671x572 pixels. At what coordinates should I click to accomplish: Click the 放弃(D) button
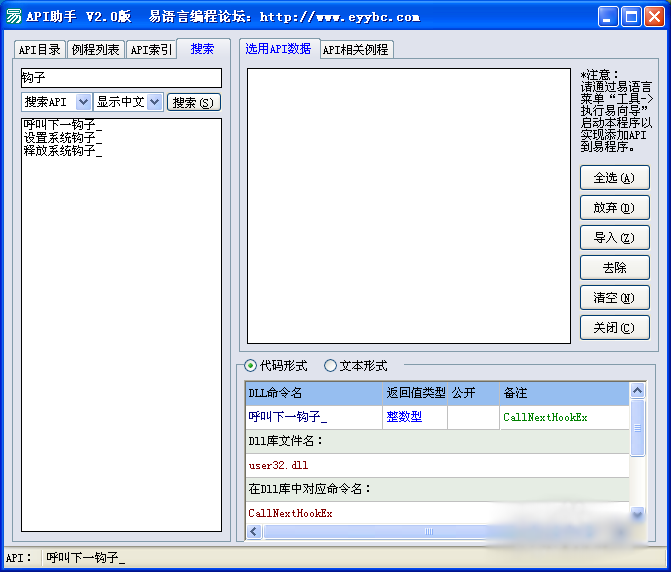(614, 208)
